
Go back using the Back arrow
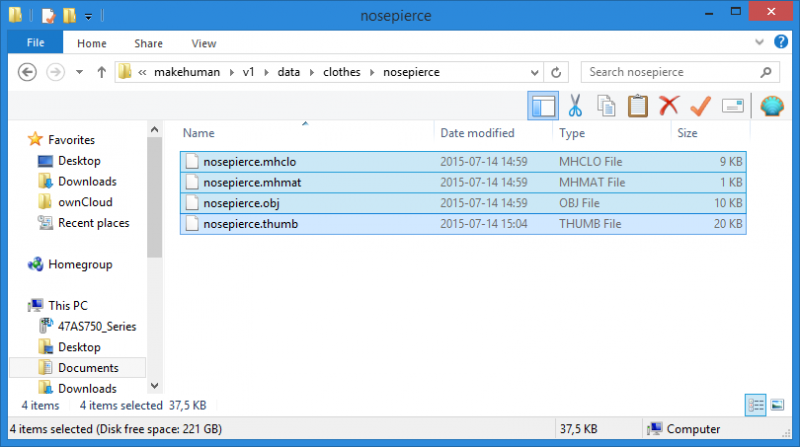pos(27,72)
